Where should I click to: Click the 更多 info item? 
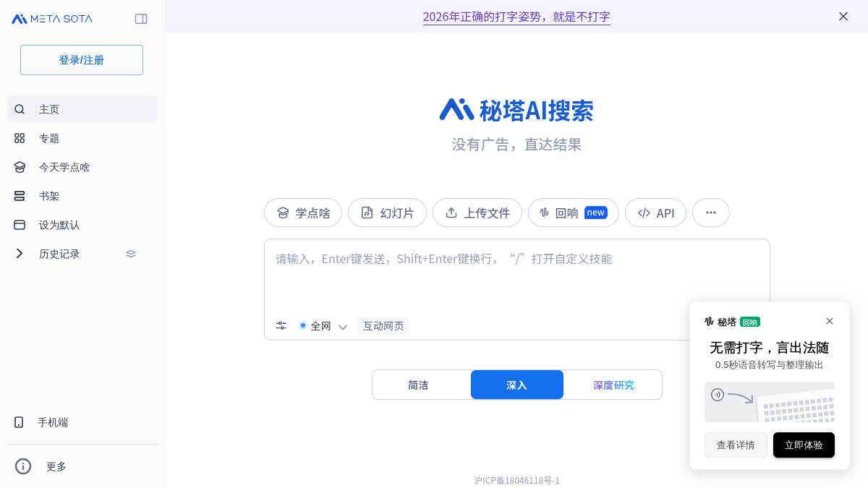click(82, 466)
